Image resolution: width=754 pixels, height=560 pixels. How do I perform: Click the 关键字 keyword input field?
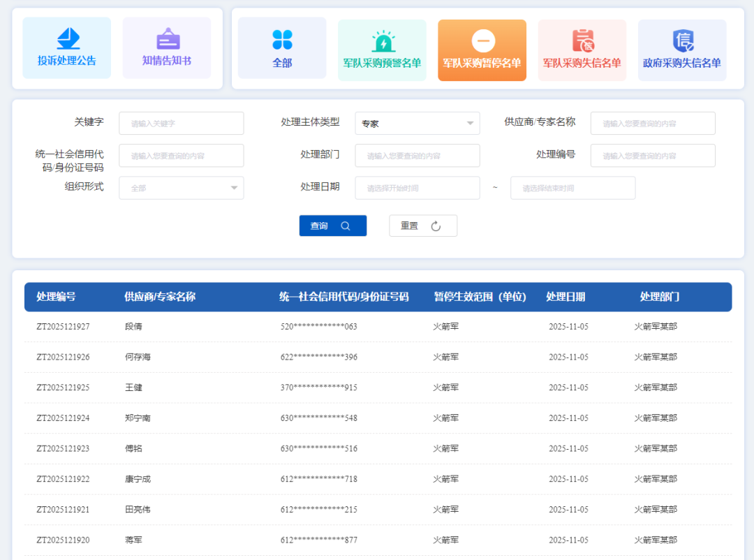click(181, 123)
